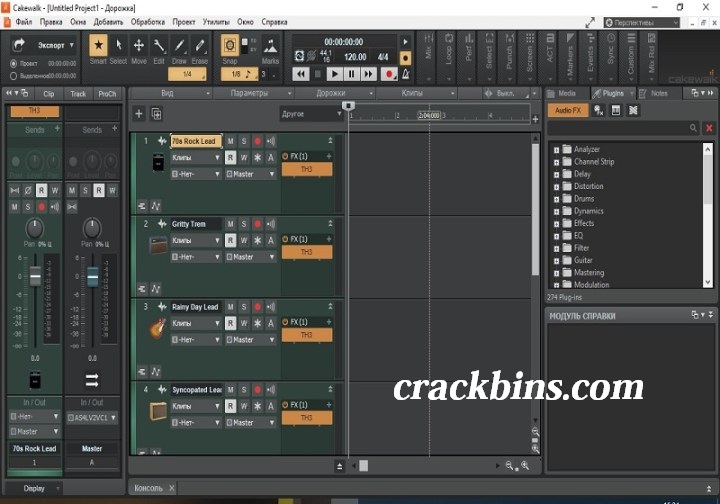Open the Mix module in control bar

click(428, 55)
